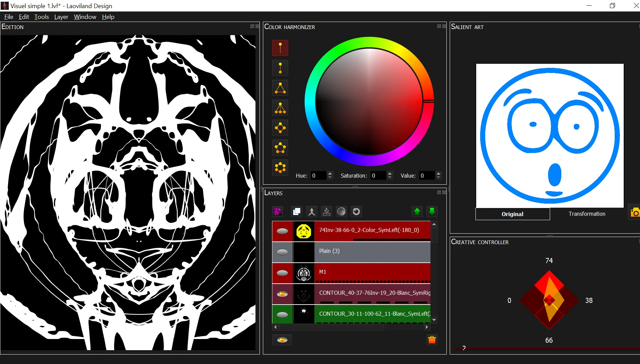Viewport: 640px width, 364px height.
Task: Click the merge layers arrow icon
Action: [x=312, y=212]
